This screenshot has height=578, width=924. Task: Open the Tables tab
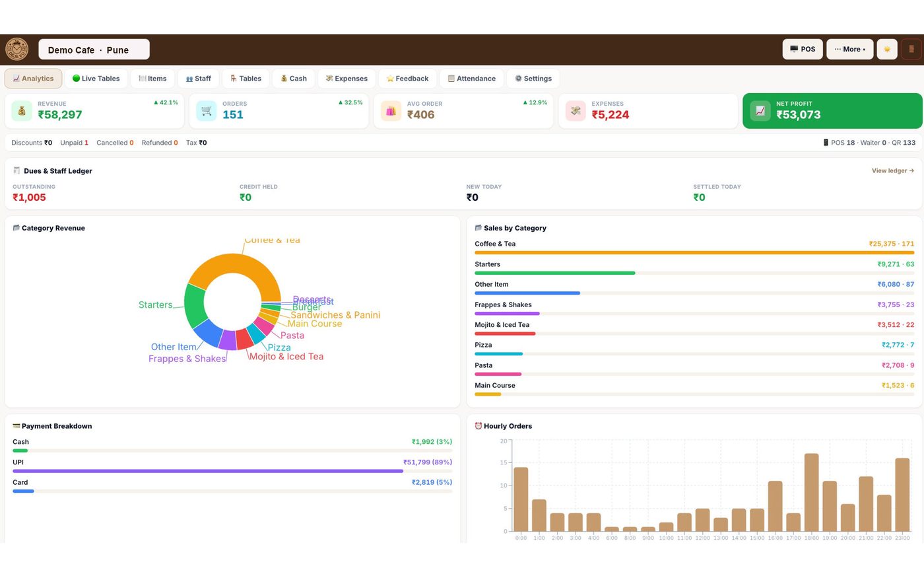coord(246,79)
